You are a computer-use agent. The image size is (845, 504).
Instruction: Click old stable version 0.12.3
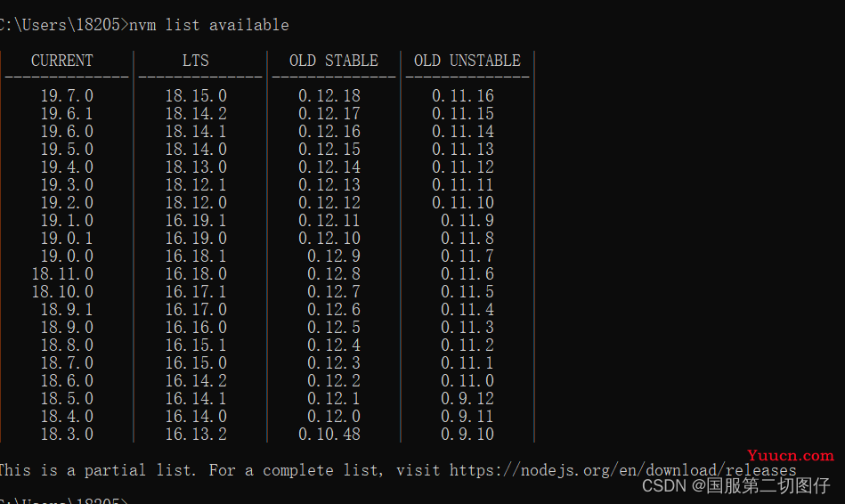click(x=334, y=362)
